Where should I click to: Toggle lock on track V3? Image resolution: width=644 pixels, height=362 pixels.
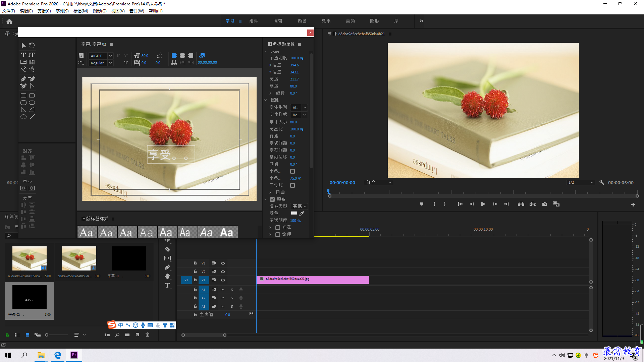point(195,263)
